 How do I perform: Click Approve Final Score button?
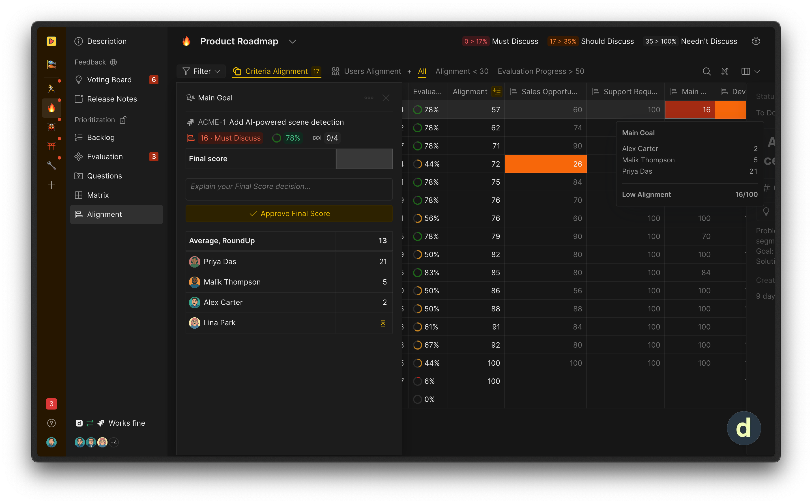(x=289, y=213)
